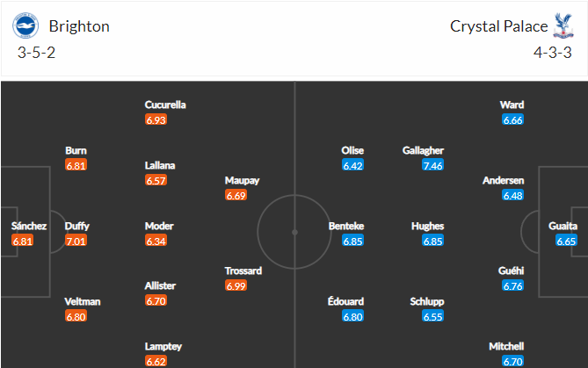Click Trossard's 6.99 rating badge

tap(236, 286)
